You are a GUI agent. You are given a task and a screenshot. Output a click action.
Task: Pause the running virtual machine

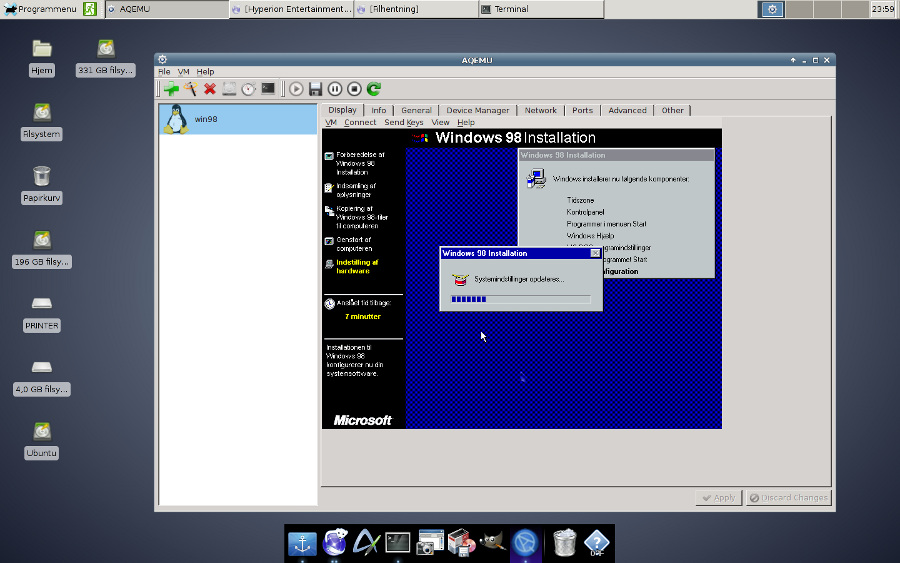(x=335, y=89)
